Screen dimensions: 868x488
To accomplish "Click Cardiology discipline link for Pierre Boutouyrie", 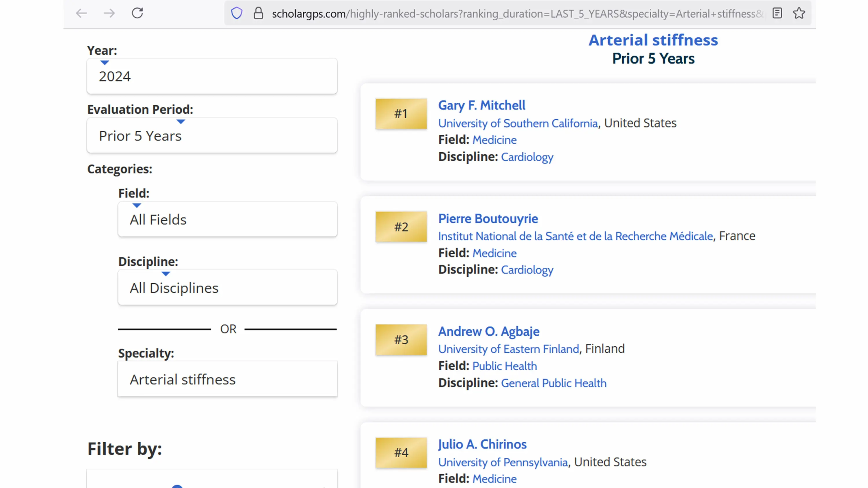I will point(527,270).
